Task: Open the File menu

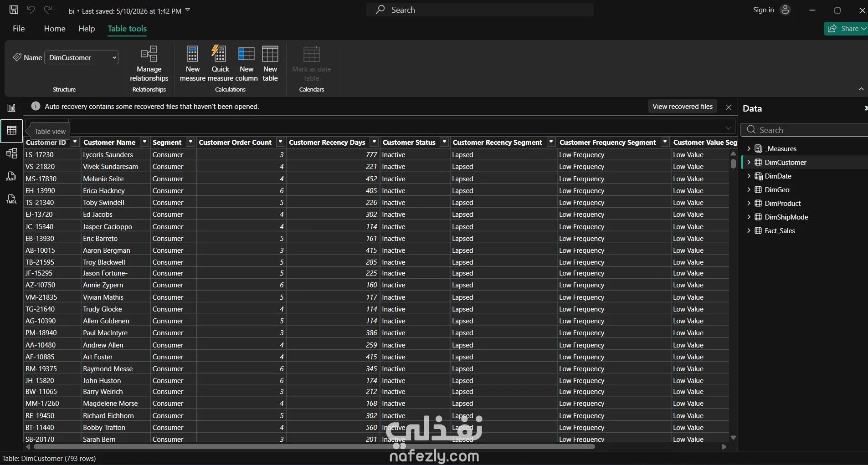Action: click(19, 28)
